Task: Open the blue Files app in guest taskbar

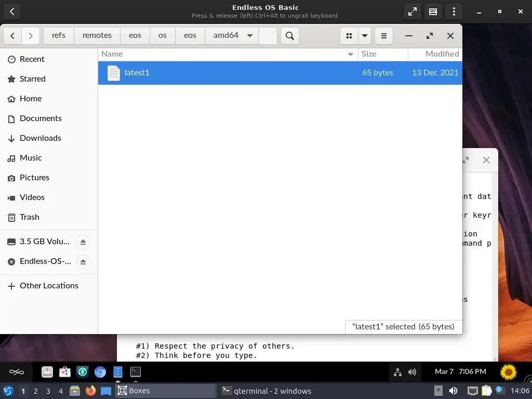Action: 118,372
